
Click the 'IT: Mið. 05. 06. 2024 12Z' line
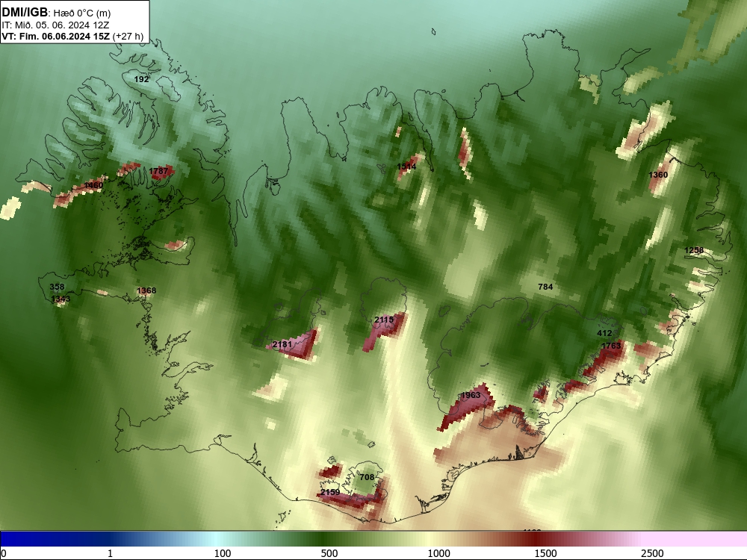tap(56, 25)
